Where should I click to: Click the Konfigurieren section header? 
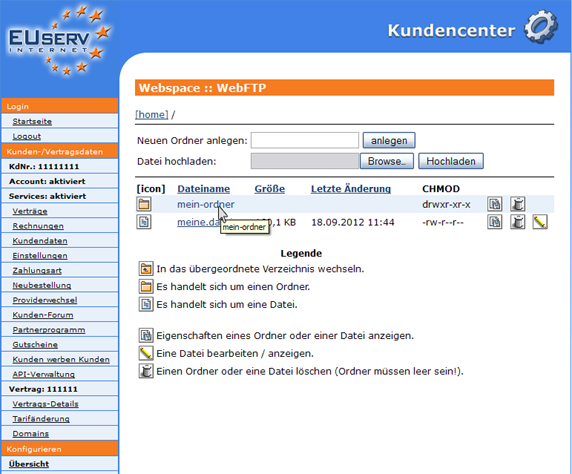click(60, 448)
